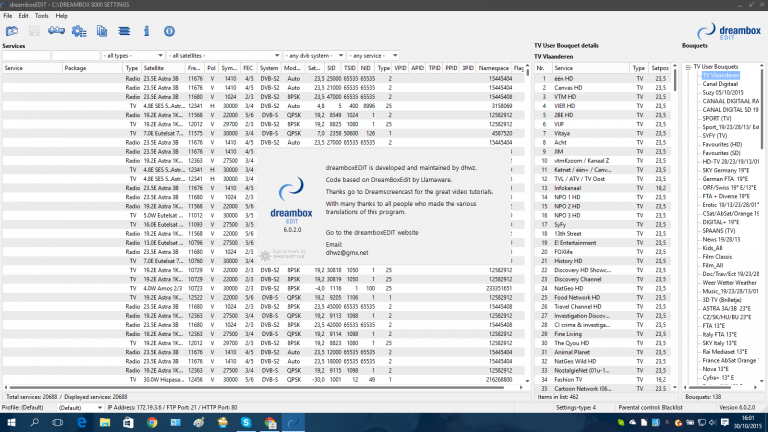Open the options gears toolbar icon
768x432 pixels.
79,32
